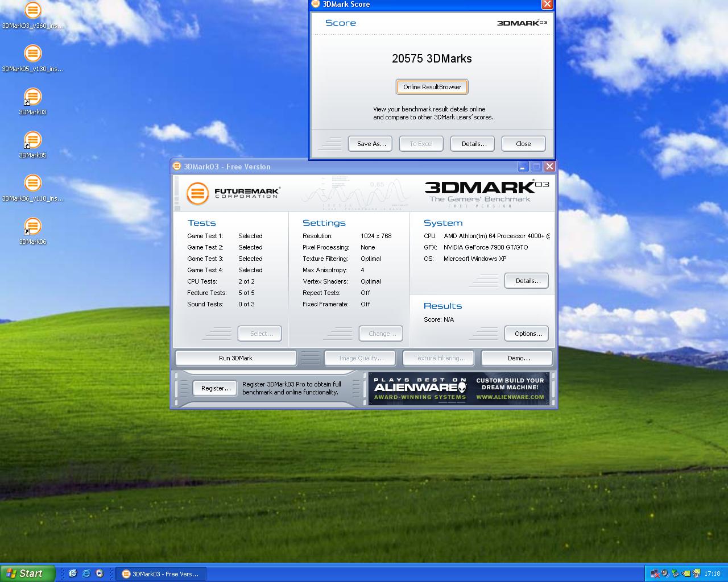
Task: Click the 'Vertex Shaders:' setting label
Action: [x=325, y=281]
